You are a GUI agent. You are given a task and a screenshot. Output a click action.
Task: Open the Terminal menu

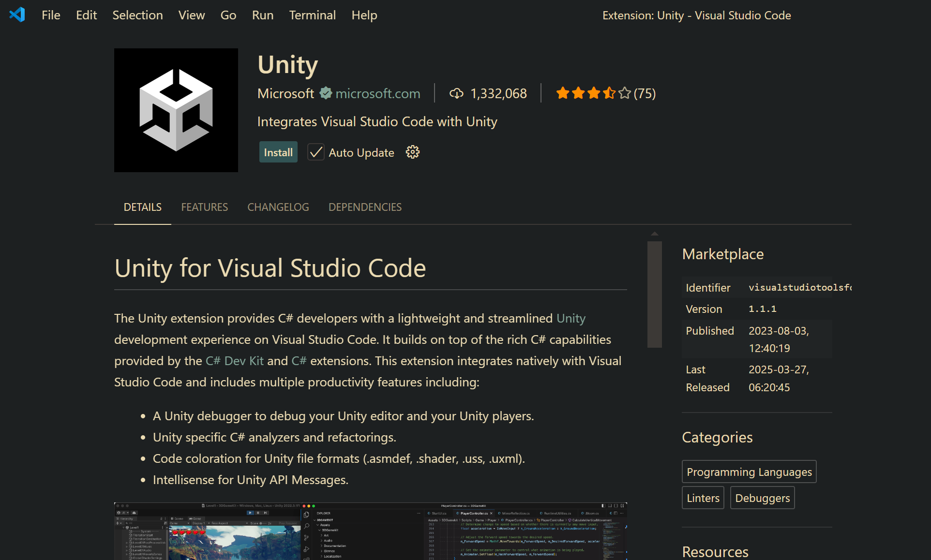click(x=312, y=15)
